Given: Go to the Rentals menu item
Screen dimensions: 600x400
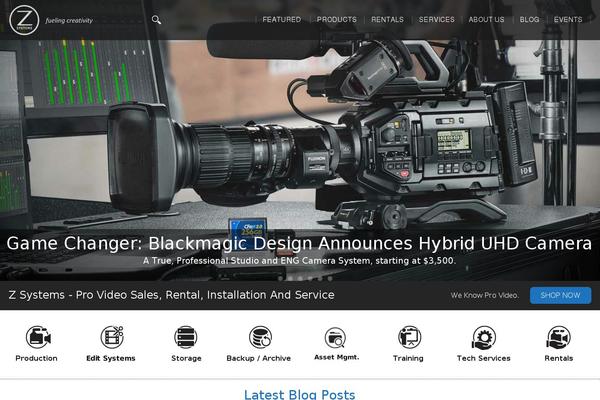Looking at the screenshot, I should point(387,20).
